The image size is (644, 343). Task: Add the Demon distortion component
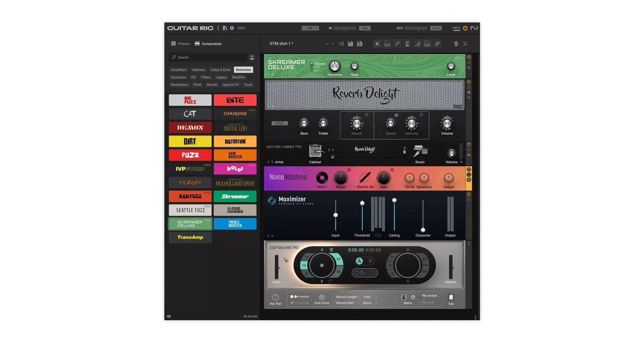[190, 127]
